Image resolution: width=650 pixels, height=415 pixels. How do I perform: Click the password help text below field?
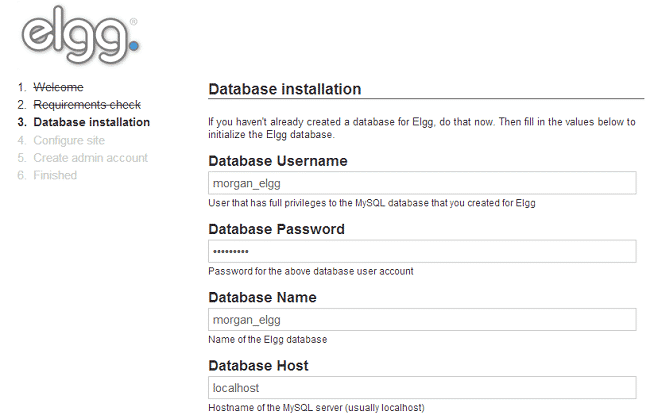(310, 271)
